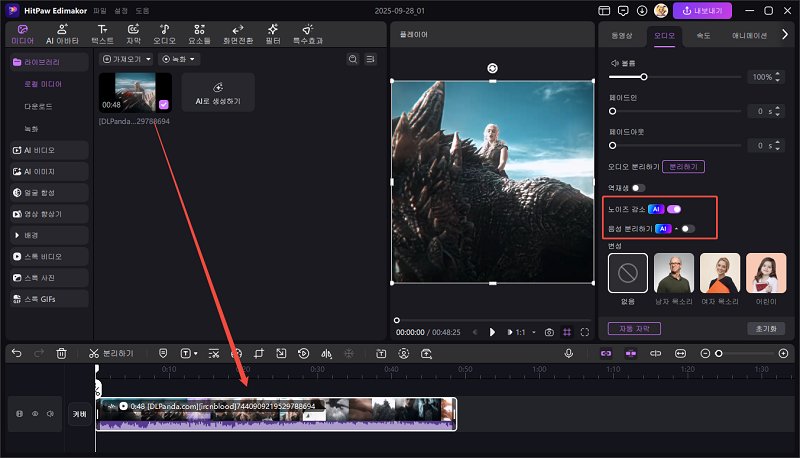This screenshot has width=800, height=458.
Task: Open AI 이미지 in the sidebar
Action: [x=49, y=171]
